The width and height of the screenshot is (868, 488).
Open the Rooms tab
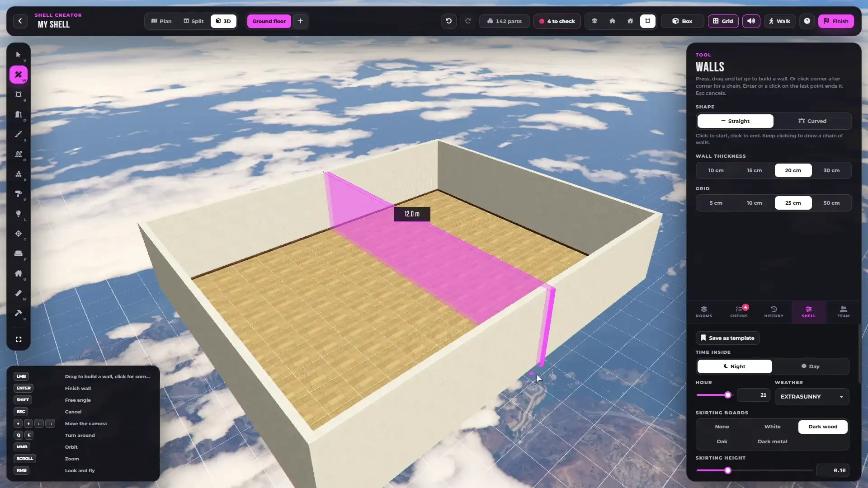point(704,312)
